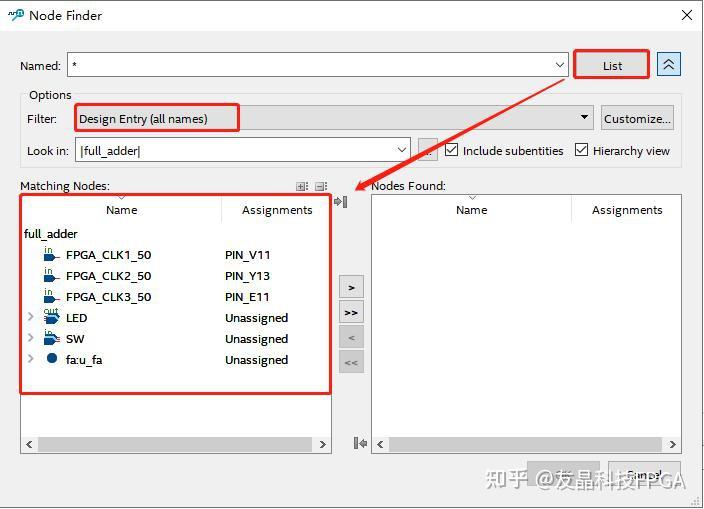Click the Matching Nodes horizontal scrollbar
This screenshot has width=704, height=509.
point(175,444)
